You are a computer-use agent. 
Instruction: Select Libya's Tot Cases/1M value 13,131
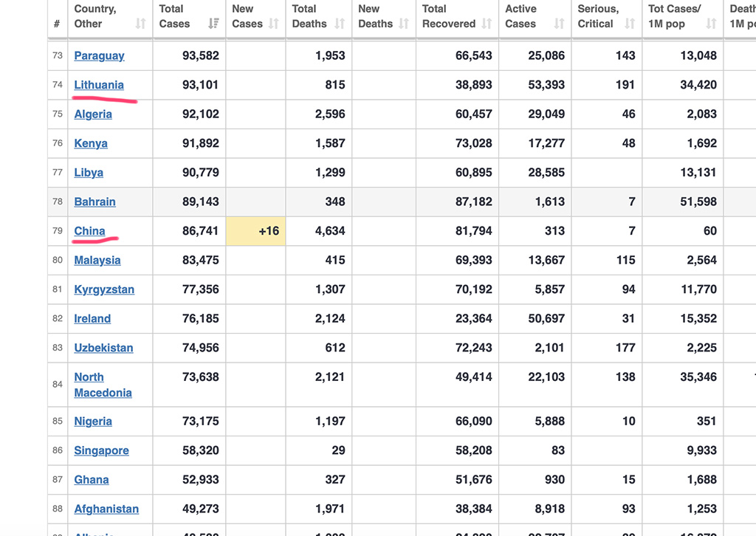point(698,173)
